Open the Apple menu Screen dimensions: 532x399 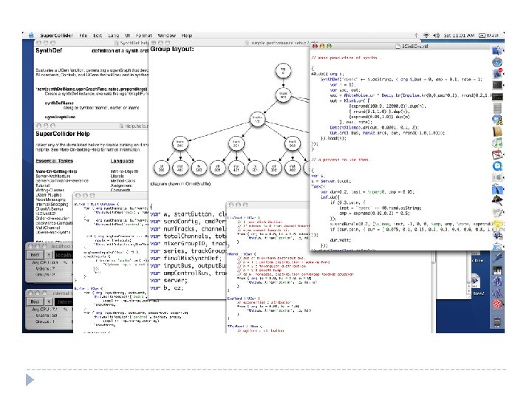pyautogui.click(x=31, y=35)
